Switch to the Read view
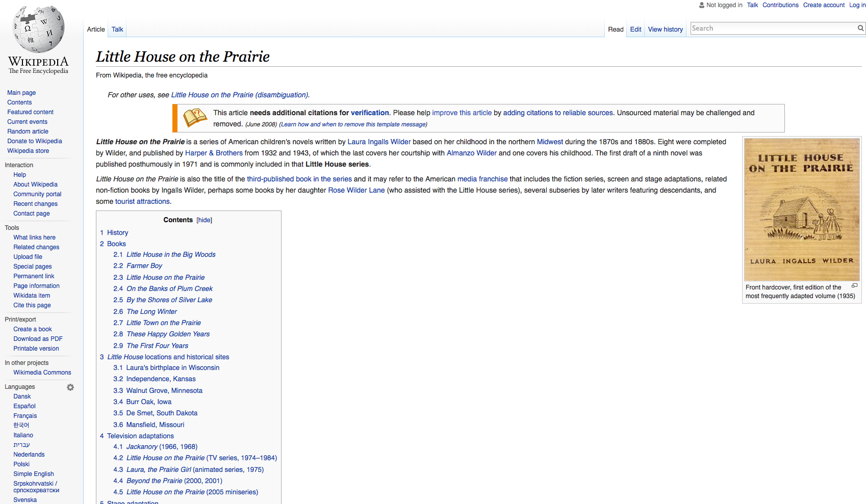The width and height of the screenshot is (866, 504). click(616, 29)
